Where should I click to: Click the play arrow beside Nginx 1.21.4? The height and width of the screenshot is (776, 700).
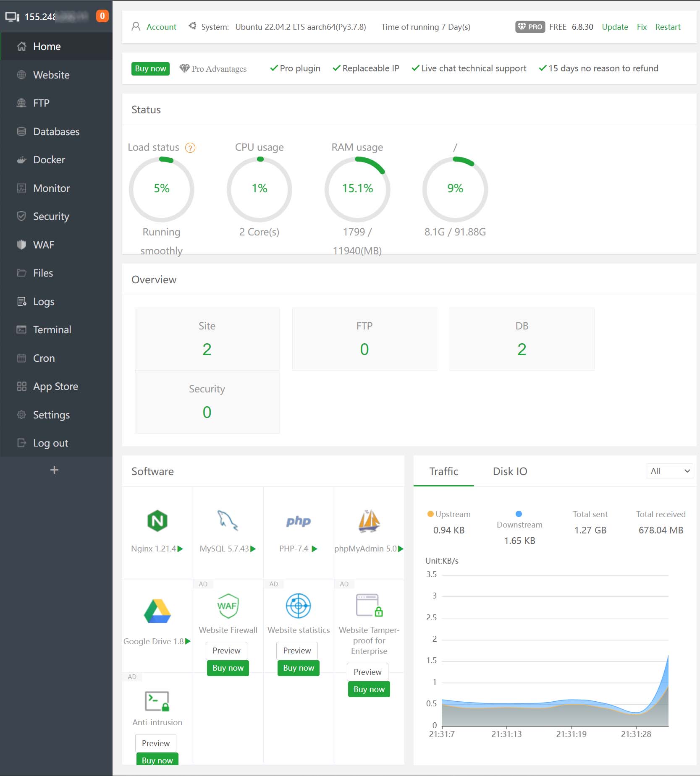[181, 549]
